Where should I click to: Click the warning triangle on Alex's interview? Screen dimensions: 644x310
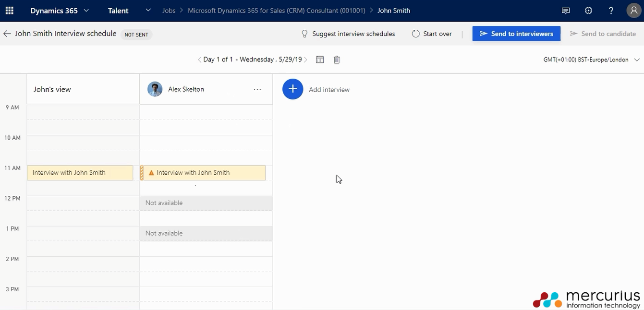coord(151,173)
